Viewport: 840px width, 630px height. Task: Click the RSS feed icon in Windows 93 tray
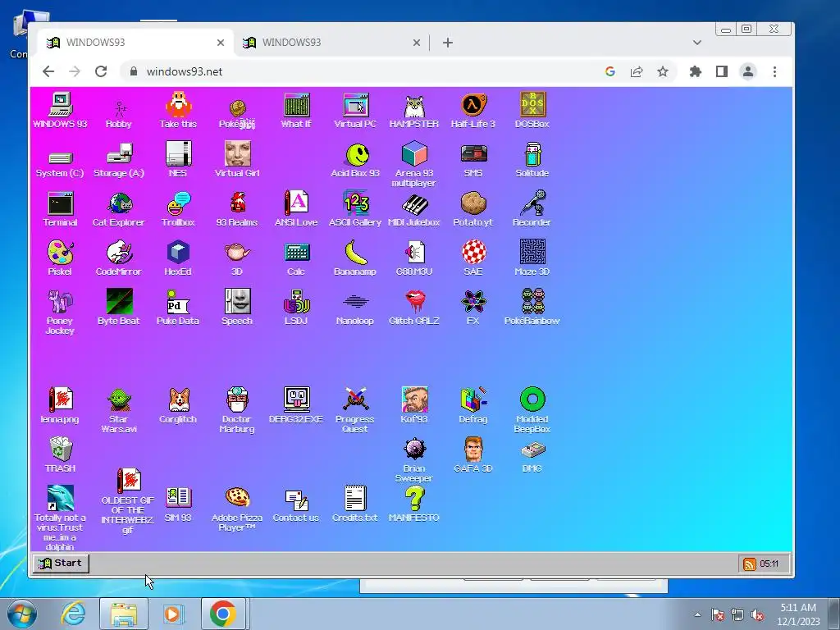point(749,564)
